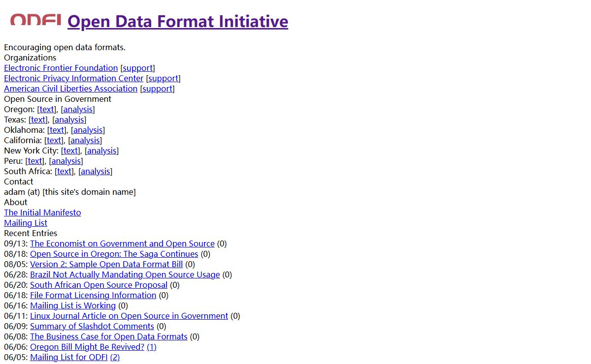Open South African Open Source Proposal entry
This screenshot has width=591, height=364.
98,285
